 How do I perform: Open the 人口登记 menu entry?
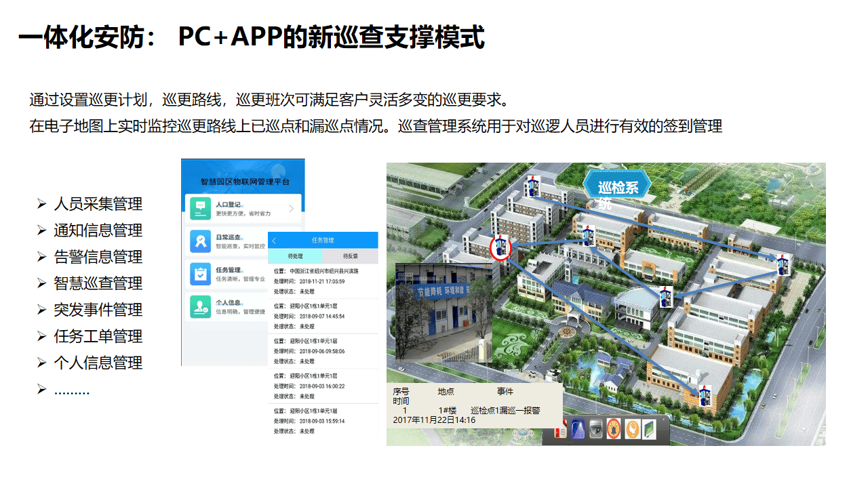click(243, 207)
